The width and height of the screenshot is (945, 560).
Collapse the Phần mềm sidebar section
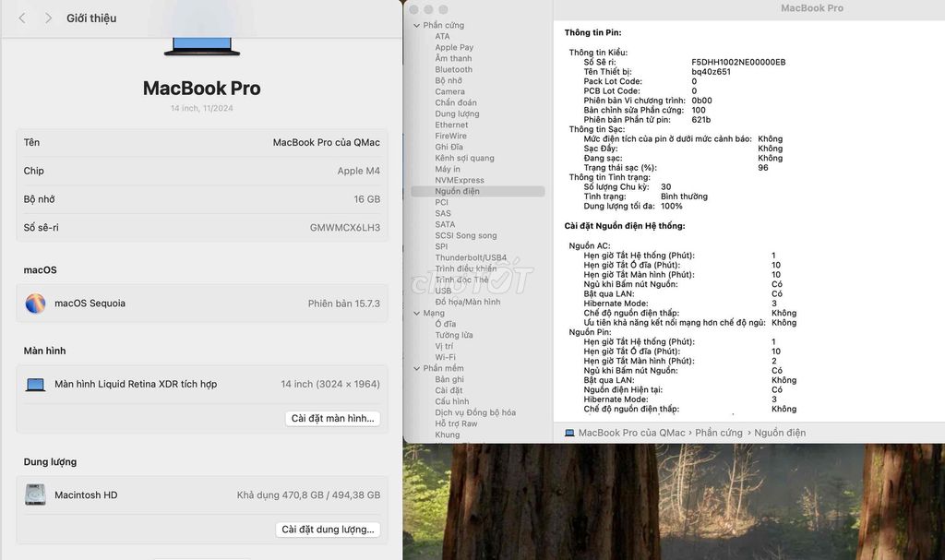(417, 368)
